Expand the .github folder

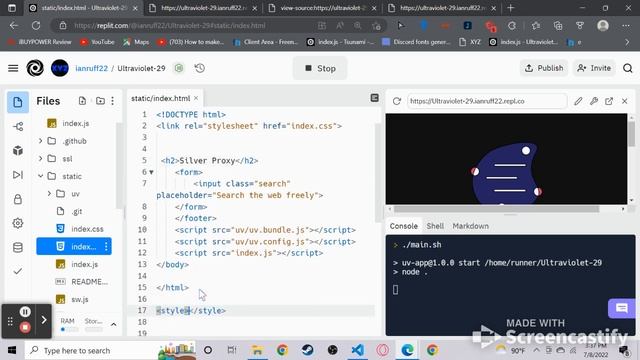coord(40,141)
